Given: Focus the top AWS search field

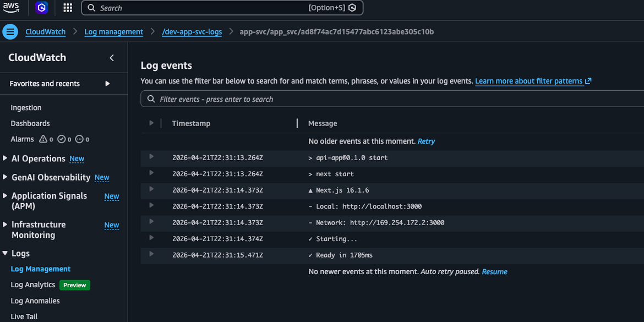Looking at the screenshot, I should click(222, 8).
